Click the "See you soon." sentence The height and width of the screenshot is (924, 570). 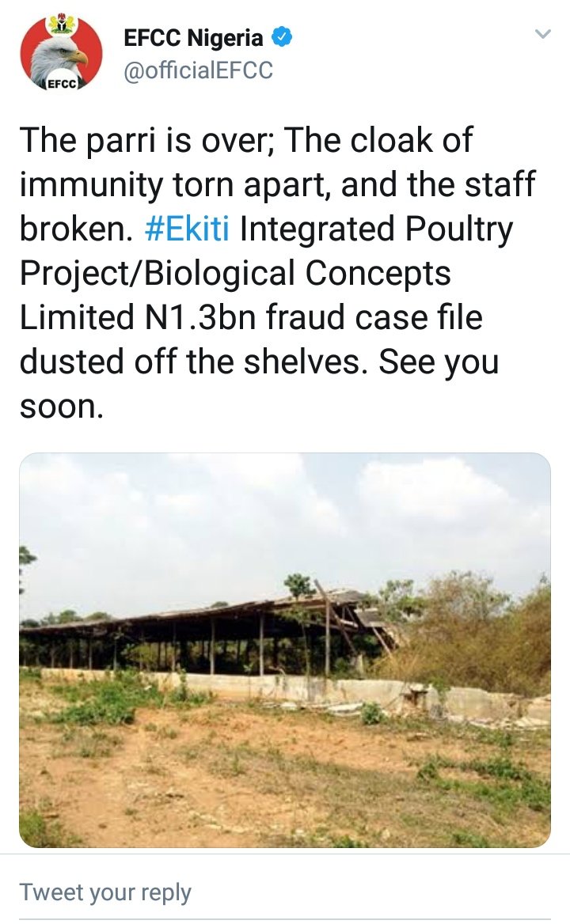pyautogui.click(x=439, y=362)
